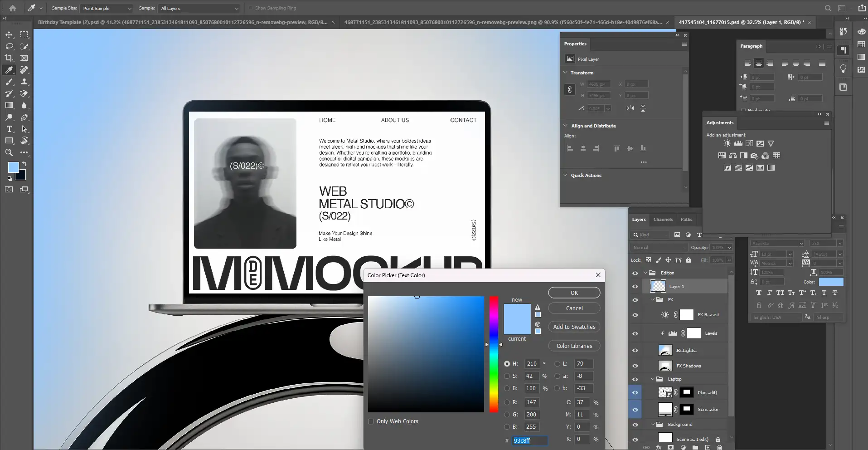Viewport: 868px width, 450px height.
Task: Add a layer mask in Layers panel
Action: pyautogui.click(x=671, y=447)
